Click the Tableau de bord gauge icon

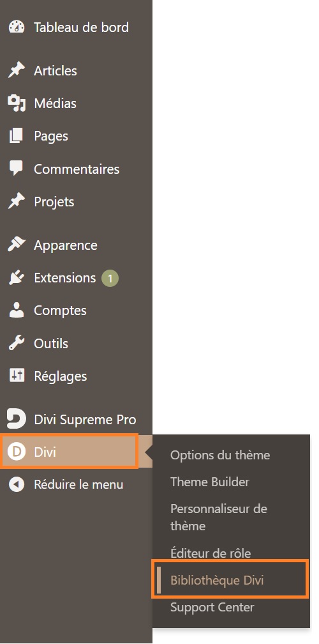17,27
